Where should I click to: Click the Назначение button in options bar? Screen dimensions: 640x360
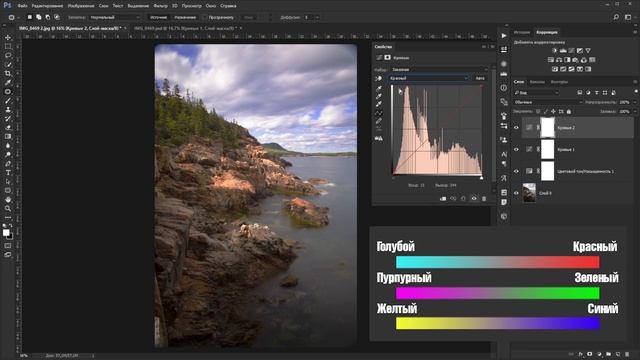point(185,18)
